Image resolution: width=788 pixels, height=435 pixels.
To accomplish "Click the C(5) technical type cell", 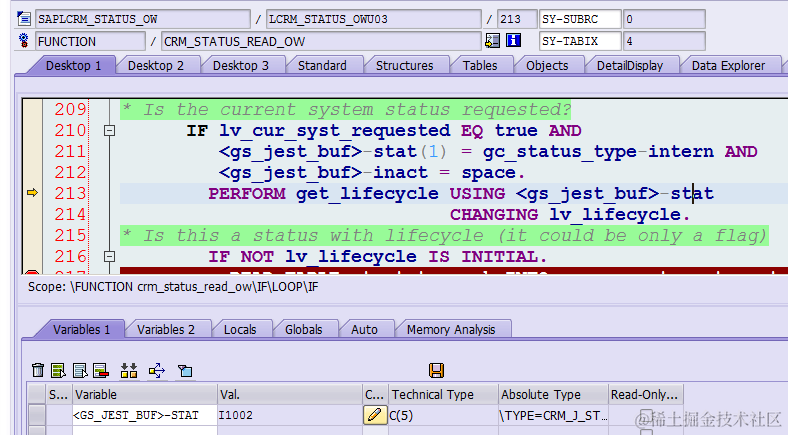I will coord(443,415).
